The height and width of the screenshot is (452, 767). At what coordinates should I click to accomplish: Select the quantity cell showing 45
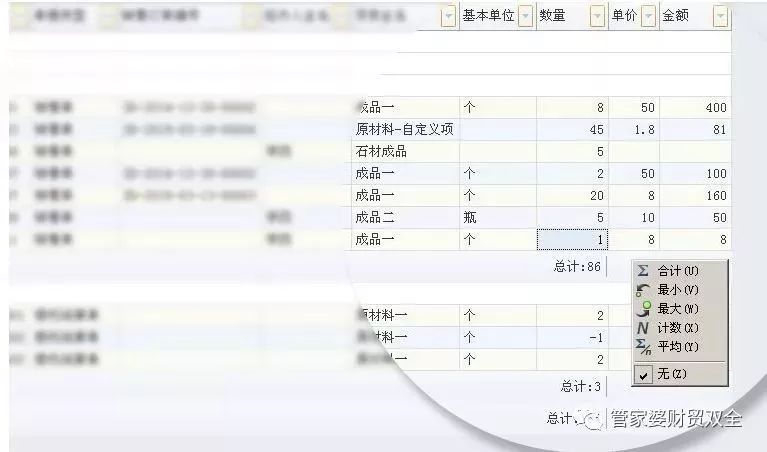(x=572, y=130)
